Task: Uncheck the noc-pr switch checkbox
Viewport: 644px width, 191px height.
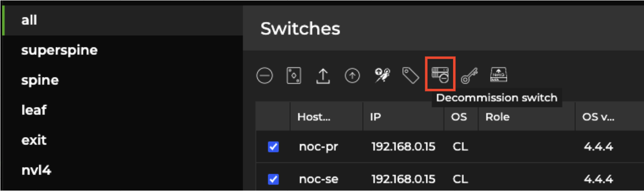Action: (273, 147)
